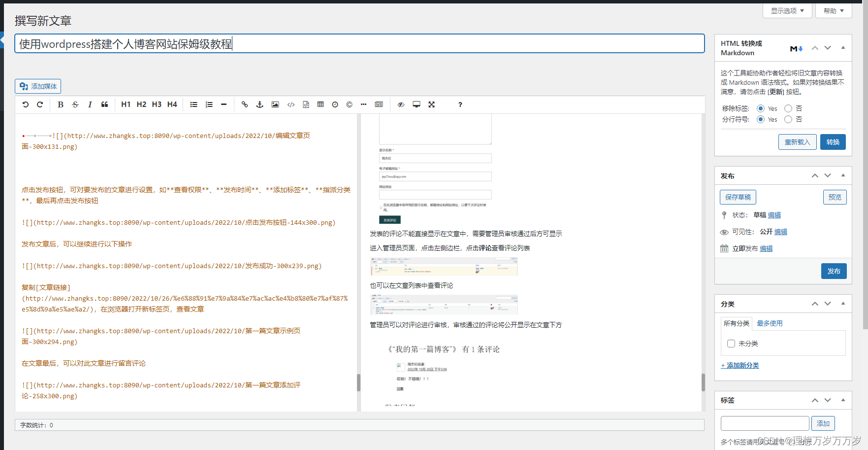Toggle the live preview pane (eye icon)

(x=401, y=104)
